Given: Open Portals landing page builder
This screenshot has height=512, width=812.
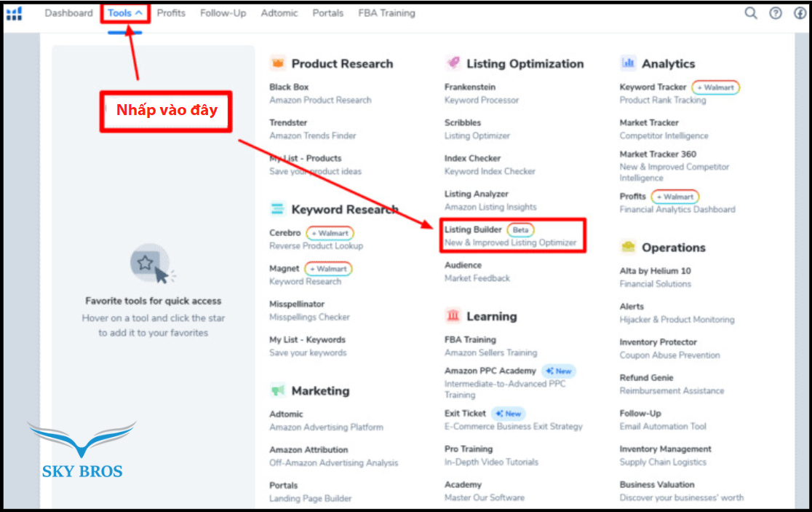Looking at the screenshot, I should coord(283,485).
